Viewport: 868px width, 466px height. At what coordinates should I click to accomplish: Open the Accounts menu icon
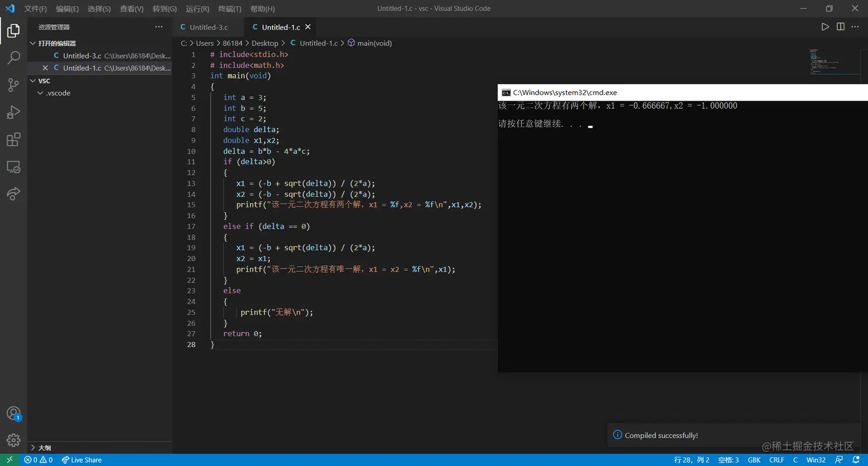coord(13,414)
